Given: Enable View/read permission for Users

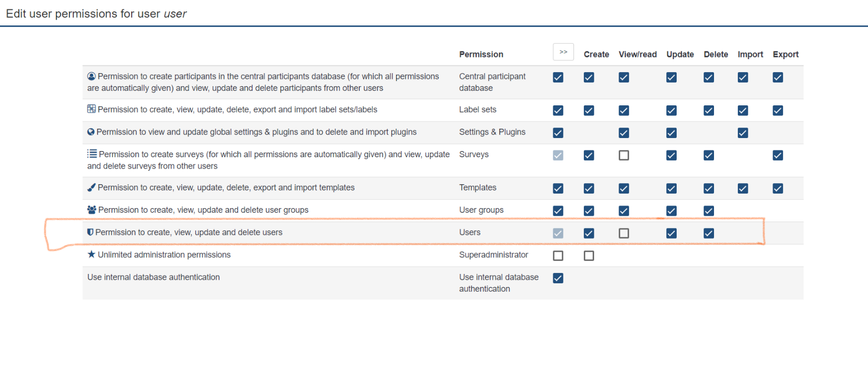Looking at the screenshot, I should tap(624, 233).
